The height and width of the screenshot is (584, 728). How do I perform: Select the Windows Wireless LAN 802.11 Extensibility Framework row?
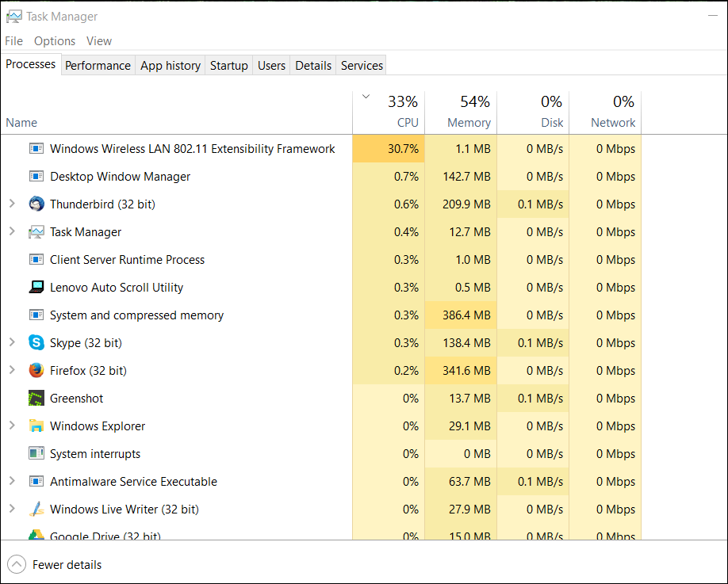pos(321,148)
